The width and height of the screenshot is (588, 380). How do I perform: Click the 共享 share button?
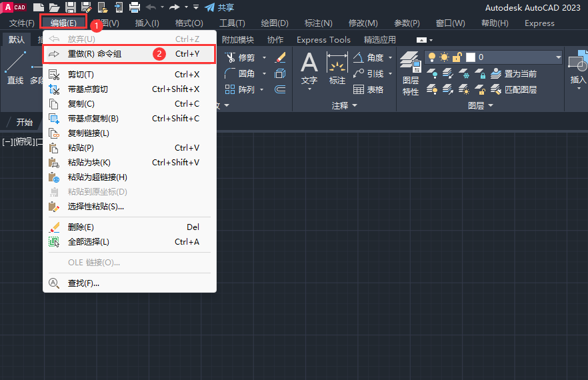(220, 7)
